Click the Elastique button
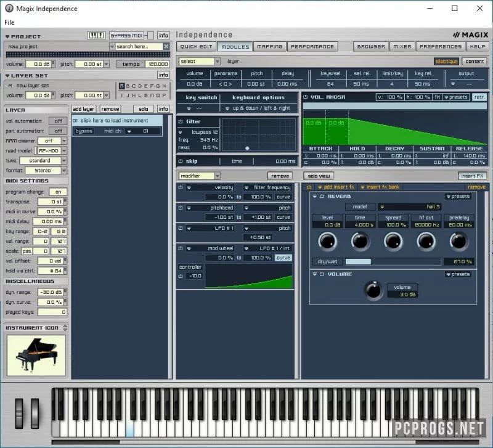Image resolution: width=493 pixels, height=448 pixels. (446, 61)
